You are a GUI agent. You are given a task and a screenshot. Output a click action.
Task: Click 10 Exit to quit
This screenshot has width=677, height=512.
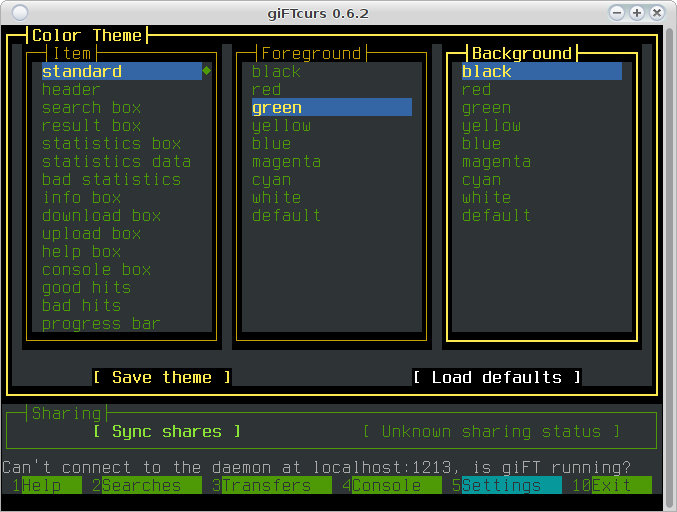(x=612, y=485)
